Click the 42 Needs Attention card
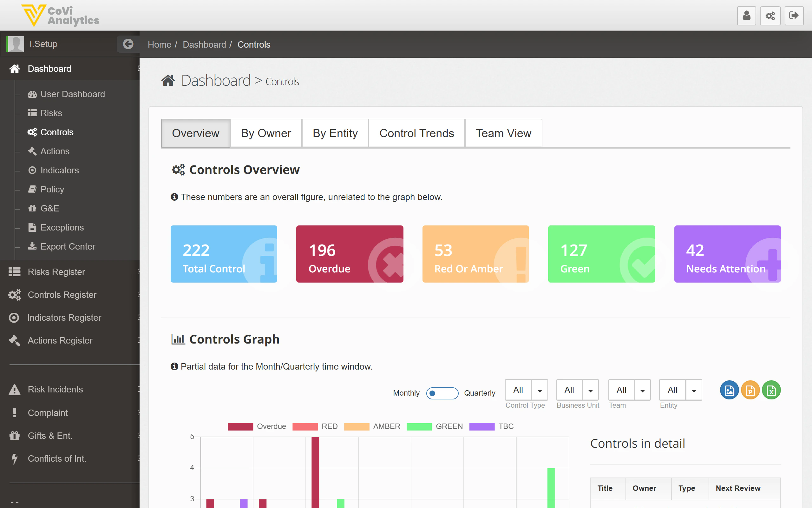 tap(727, 254)
